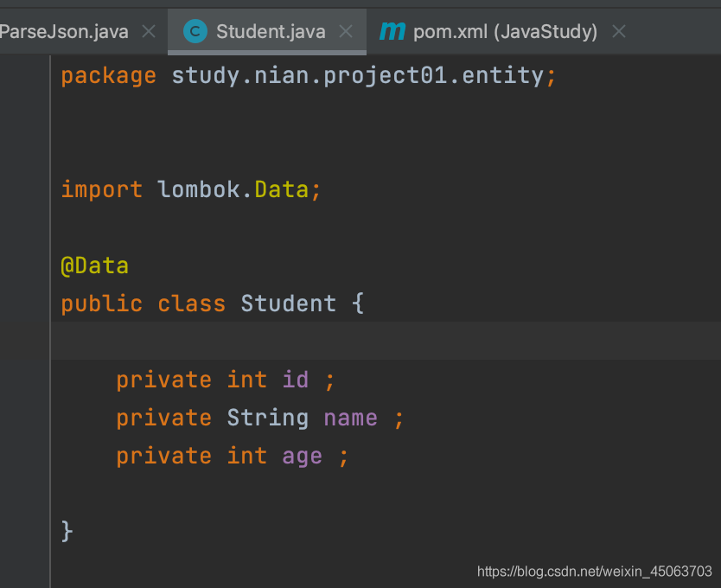
Task: Click the closing brace of the Student class
Action: pos(67,531)
